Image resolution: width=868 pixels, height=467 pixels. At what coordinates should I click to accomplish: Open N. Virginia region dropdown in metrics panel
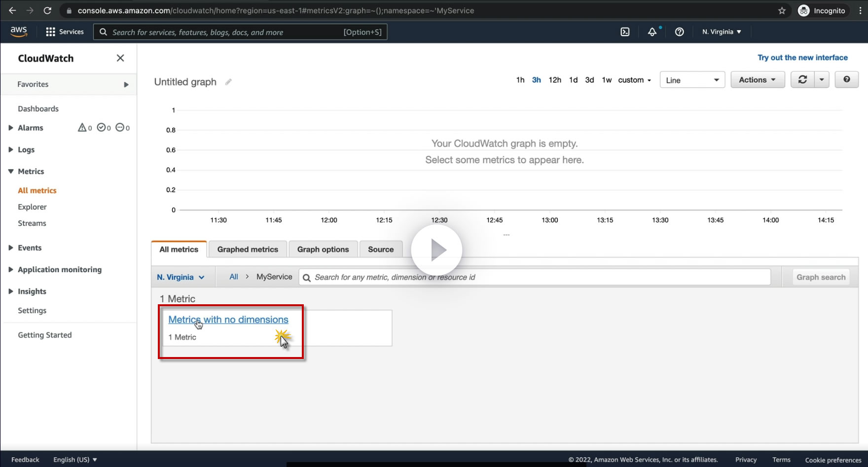coord(181,277)
